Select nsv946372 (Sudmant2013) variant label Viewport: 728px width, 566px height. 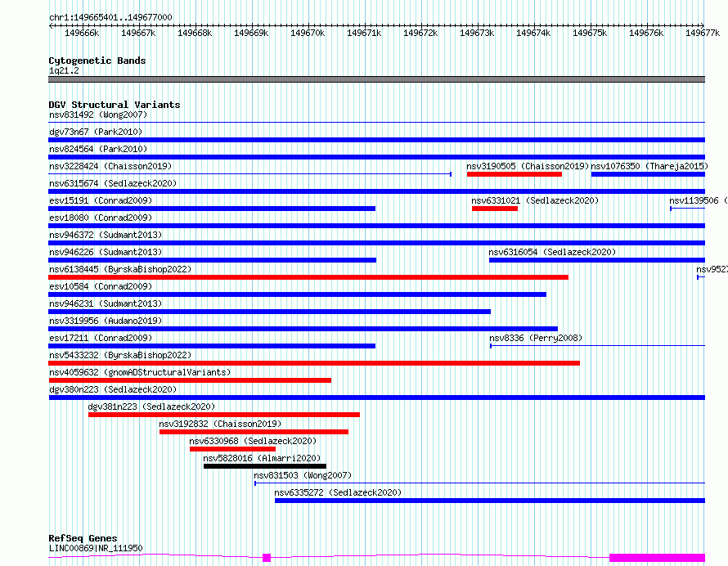[x=106, y=235]
